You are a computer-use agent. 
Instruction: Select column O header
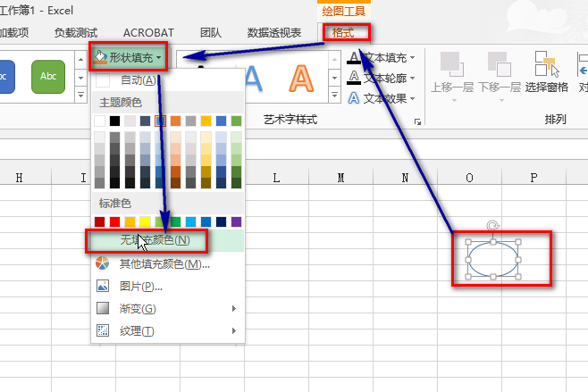point(469,178)
